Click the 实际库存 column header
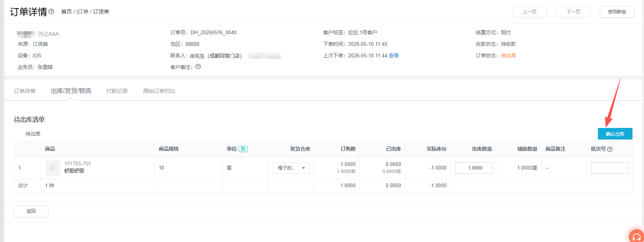This screenshot has height=242, width=644. pos(436,149)
